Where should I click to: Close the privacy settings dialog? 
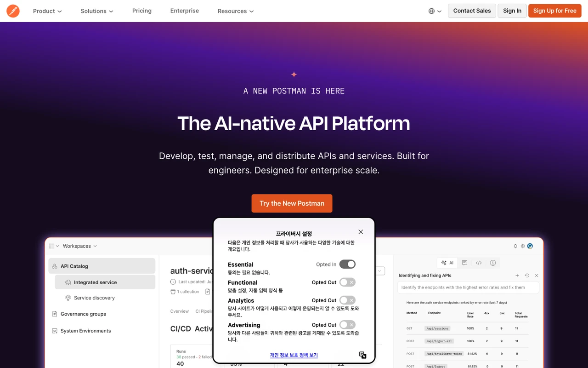[361, 232]
